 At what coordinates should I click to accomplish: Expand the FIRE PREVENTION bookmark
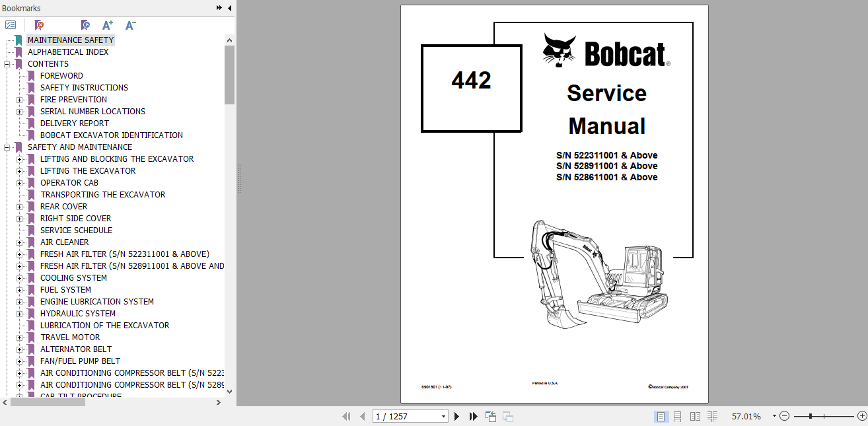19,100
